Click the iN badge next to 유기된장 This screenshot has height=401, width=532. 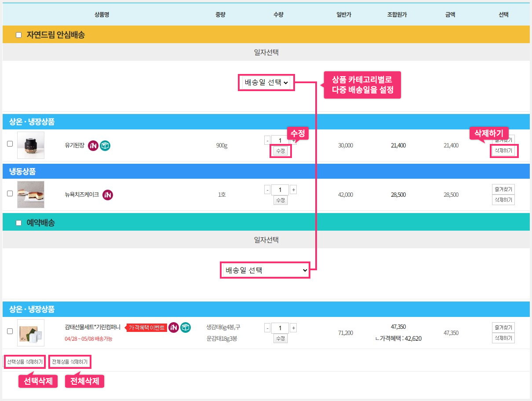tap(93, 145)
